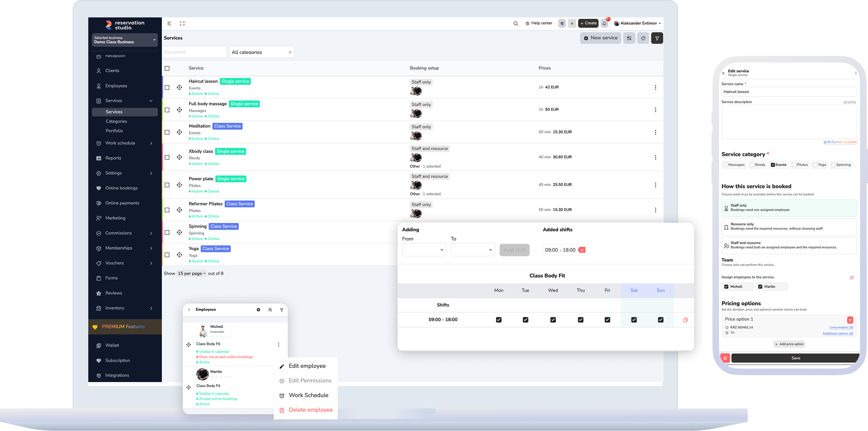Go back using arrow in Employees panel
The width and height of the screenshot is (868, 431).
[x=189, y=309]
